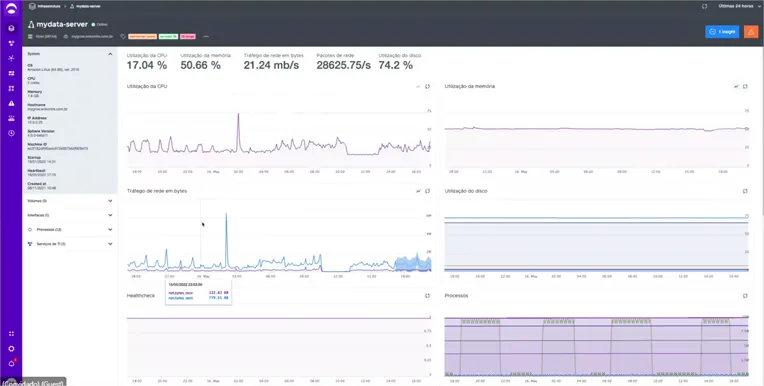Viewport: 764px width, 386px height.
Task: Open the infrastructure server icon in sidebar
Action: point(11,28)
